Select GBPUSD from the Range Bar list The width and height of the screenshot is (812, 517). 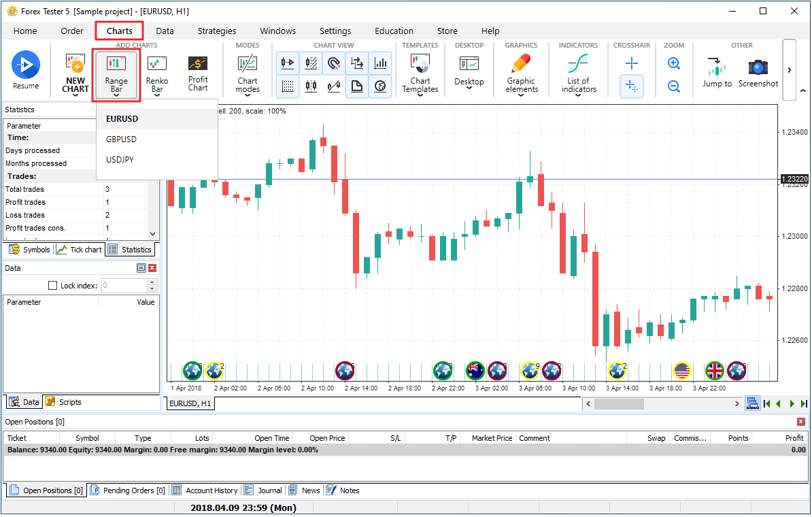tap(121, 139)
